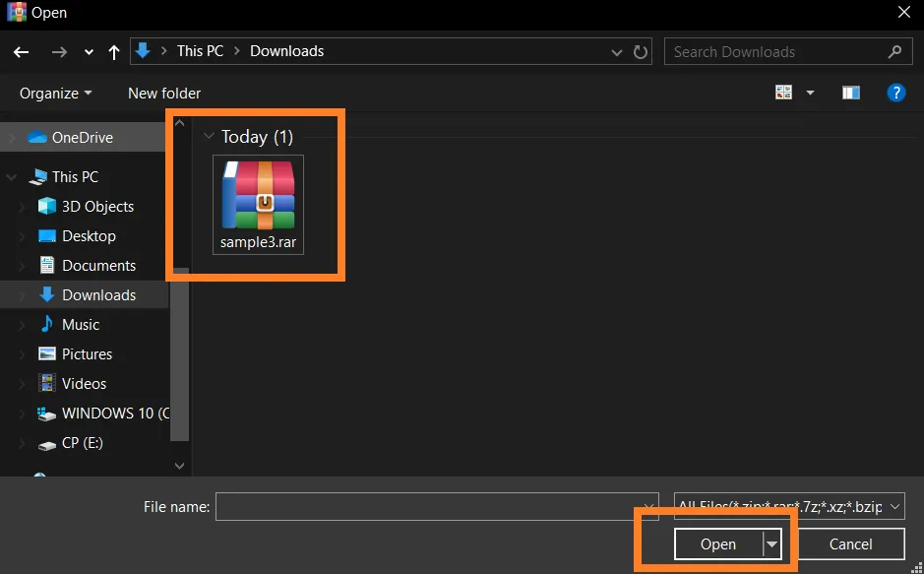
Task: Select the WINDOWS 10 (C:) drive
Action: (115, 414)
